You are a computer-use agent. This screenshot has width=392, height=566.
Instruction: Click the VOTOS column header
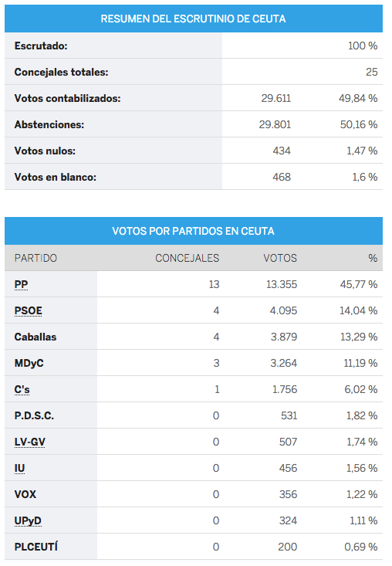(x=280, y=258)
